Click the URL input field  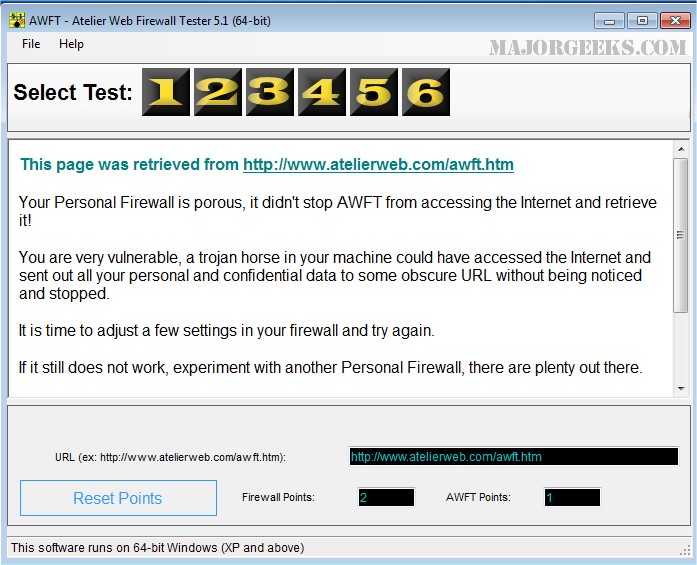pyautogui.click(x=514, y=457)
